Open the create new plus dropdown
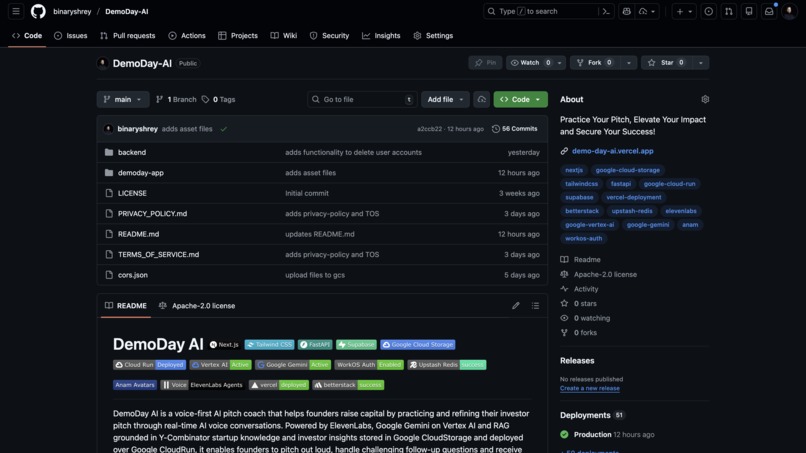Viewport: 806px width, 453px height. pos(684,11)
